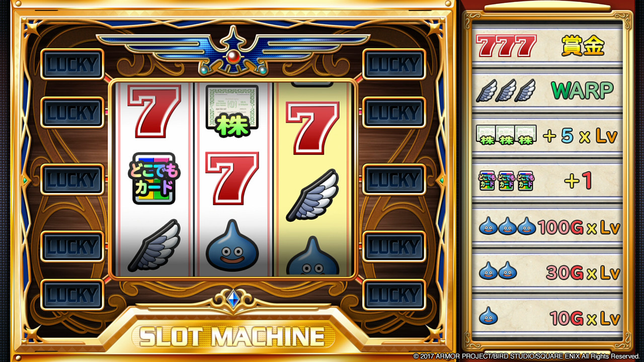The height and width of the screenshot is (362, 644).
Task: Click the top-left LUCKY indicator
Action: click(x=72, y=64)
